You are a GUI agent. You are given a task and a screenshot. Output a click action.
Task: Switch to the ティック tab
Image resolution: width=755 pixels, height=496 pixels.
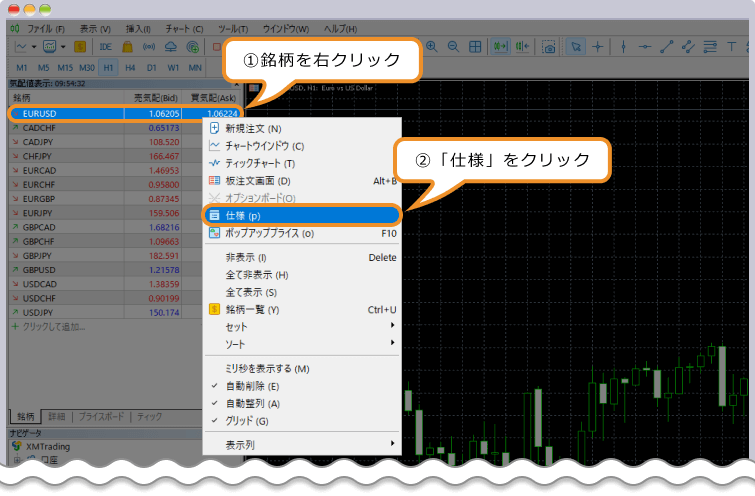(x=149, y=417)
